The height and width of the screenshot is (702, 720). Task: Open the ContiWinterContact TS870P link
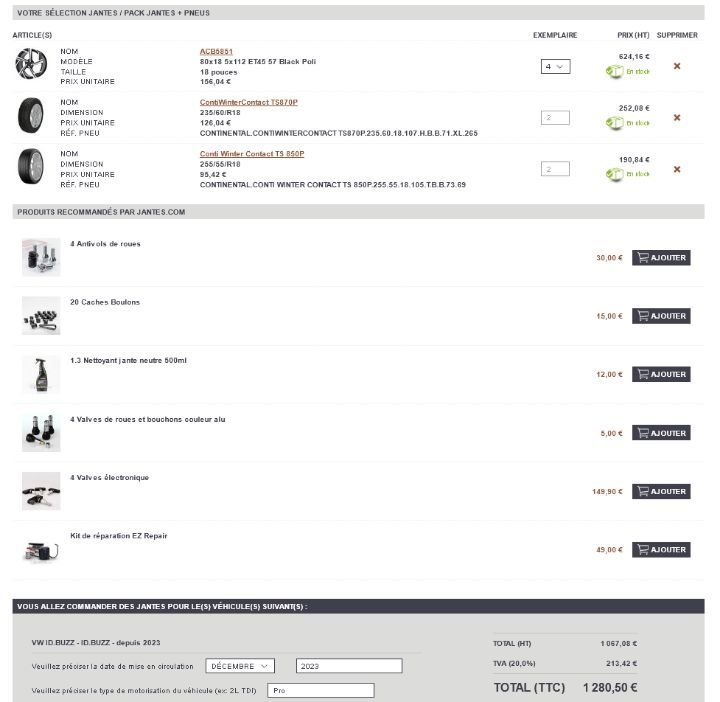point(248,102)
